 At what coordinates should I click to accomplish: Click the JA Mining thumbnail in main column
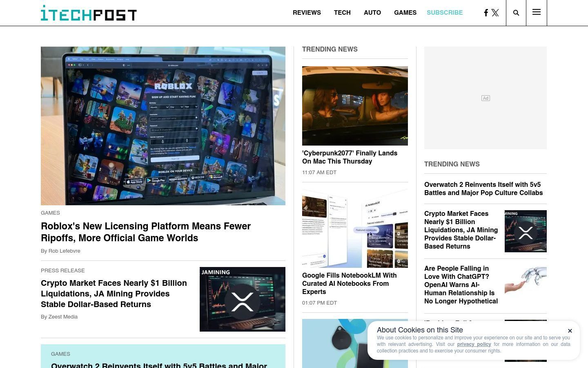243,299
